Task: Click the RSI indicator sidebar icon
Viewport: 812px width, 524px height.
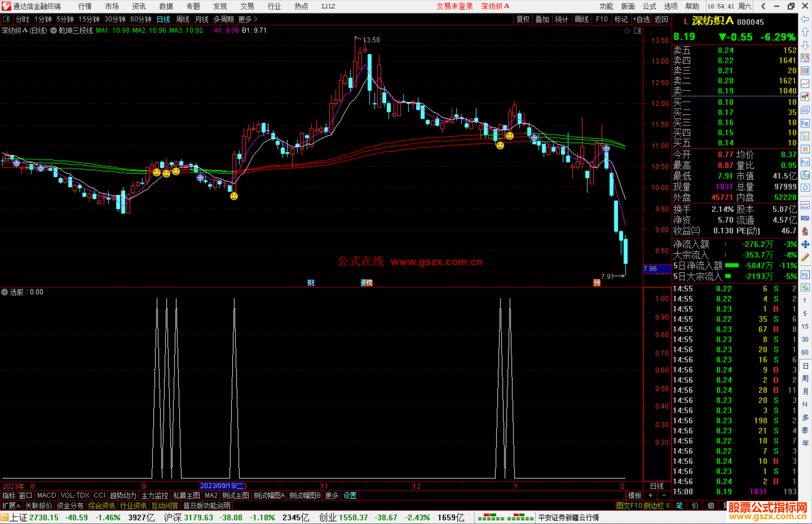Action: pyautogui.click(x=805, y=218)
